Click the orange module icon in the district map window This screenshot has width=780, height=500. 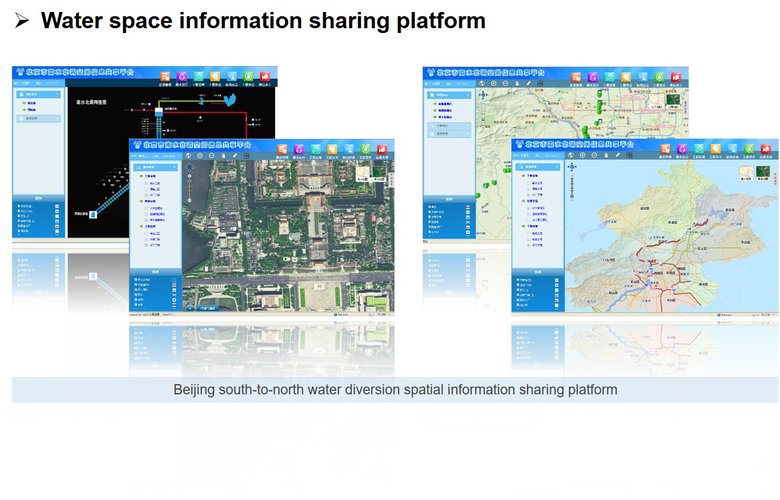665,149
